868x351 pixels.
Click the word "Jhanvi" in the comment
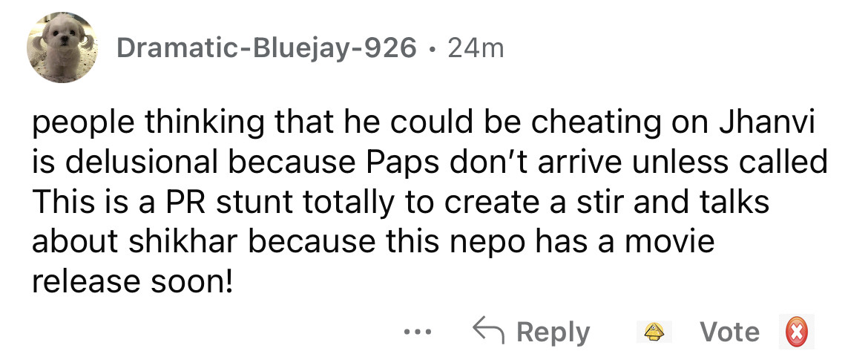[766, 123]
